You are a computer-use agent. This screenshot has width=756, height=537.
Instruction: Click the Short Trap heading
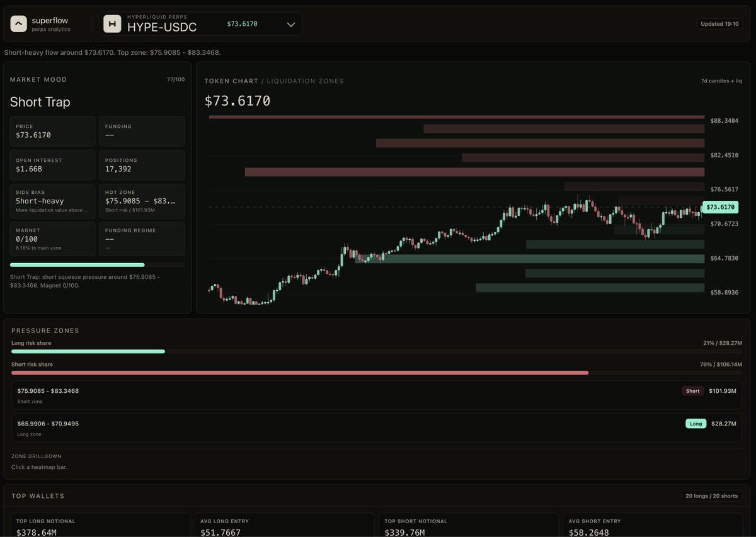pos(40,102)
